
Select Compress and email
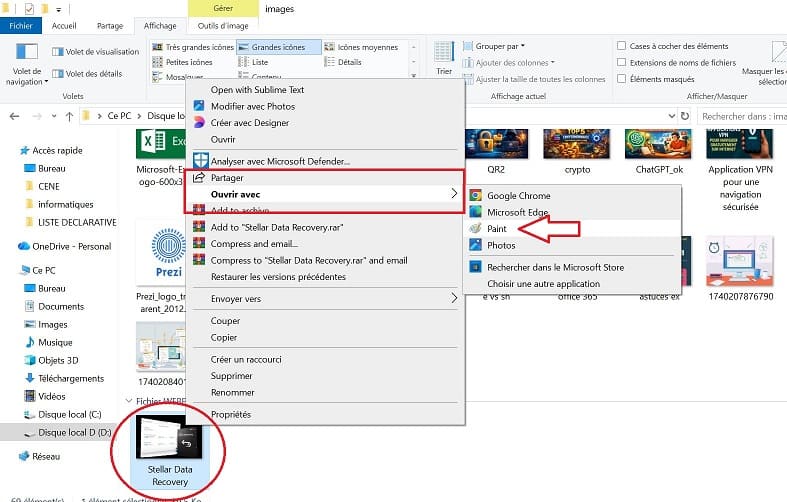point(254,244)
